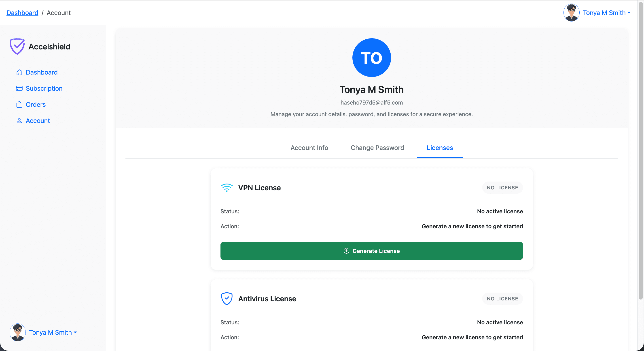Click the Dashboard home icon in sidebar
This screenshot has width=644, height=351.
[x=19, y=72]
